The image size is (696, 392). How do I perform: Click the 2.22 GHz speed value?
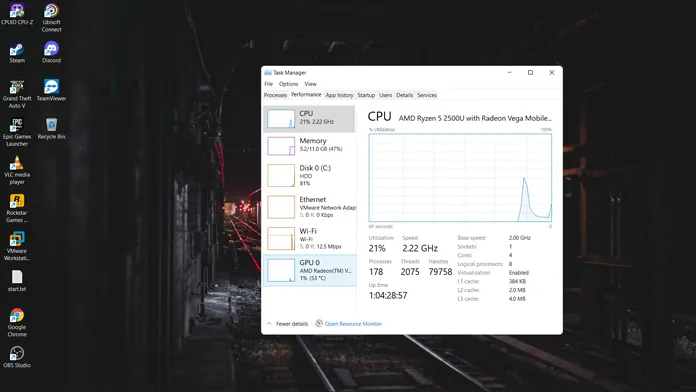tap(420, 248)
